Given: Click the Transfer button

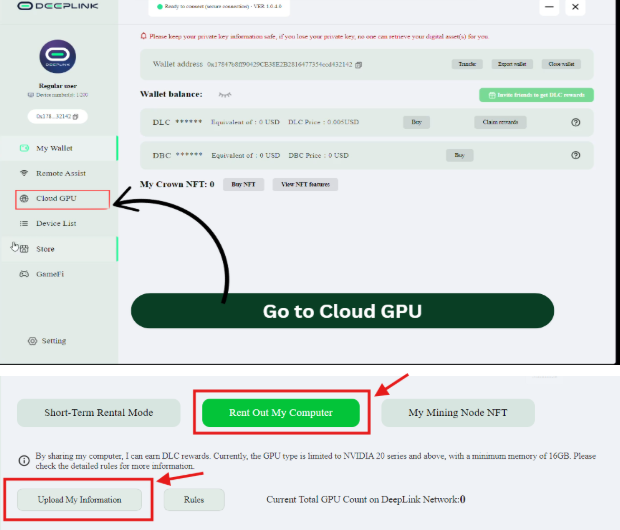Looking at the screenshot, I should coord(467,64).
